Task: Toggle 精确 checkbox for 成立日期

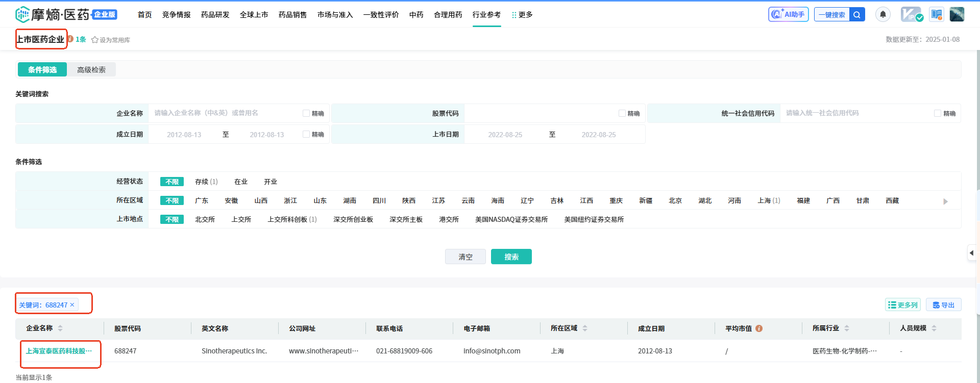Action: pos(306,134)
